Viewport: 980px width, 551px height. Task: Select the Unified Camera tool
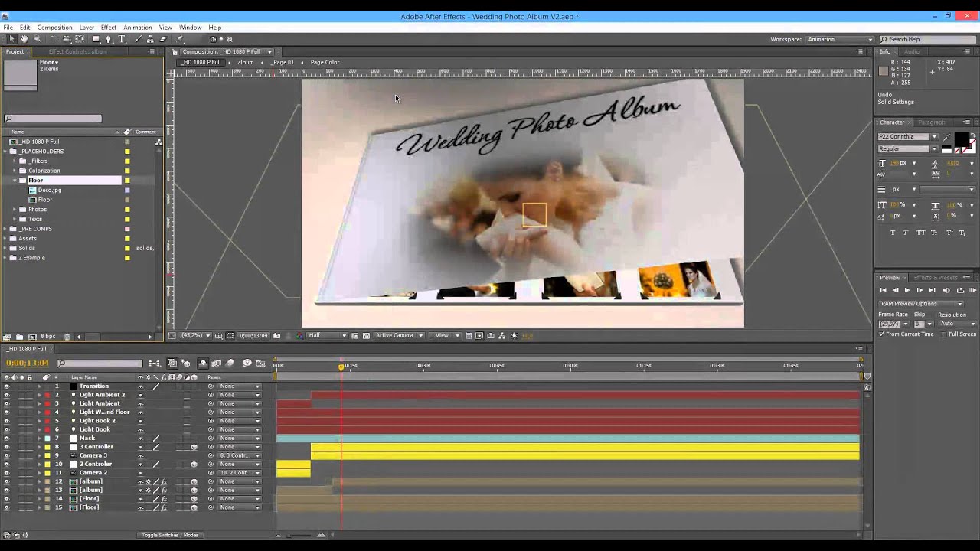pyautogui.click(x=66, y=39)
